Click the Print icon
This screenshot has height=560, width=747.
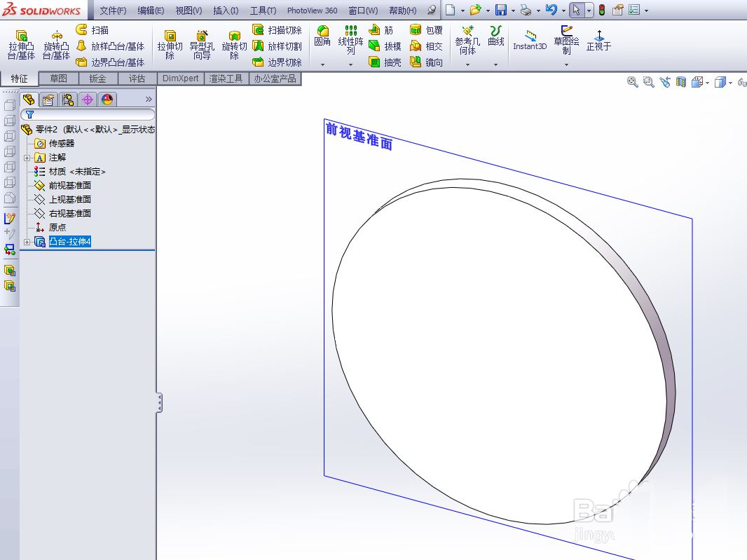(526, 10)
